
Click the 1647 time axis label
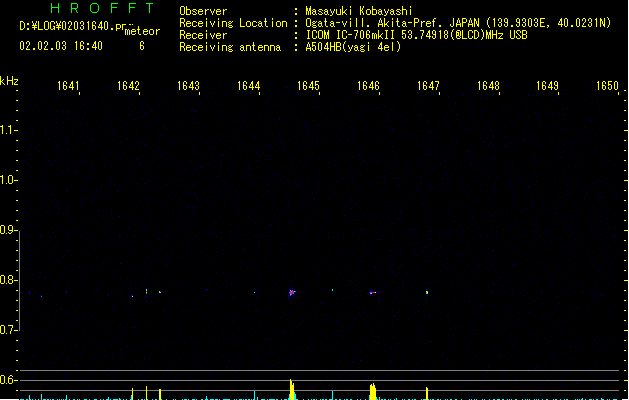[x=428, y=86]
